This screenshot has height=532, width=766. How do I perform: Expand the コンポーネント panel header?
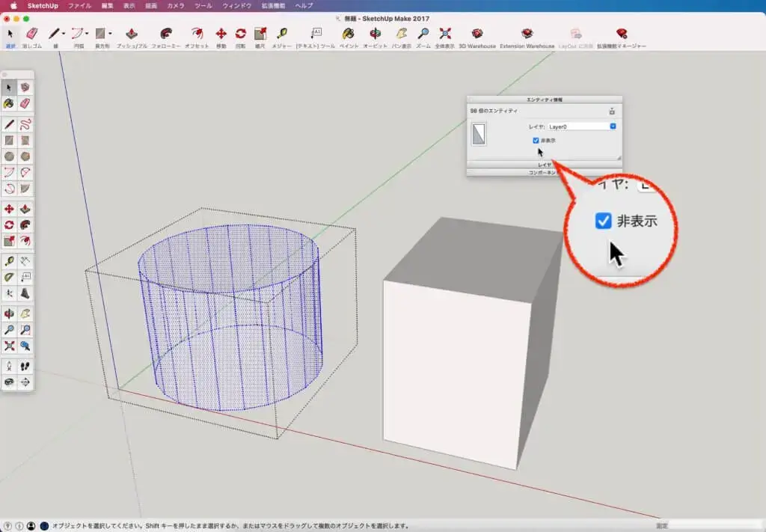pos(545,172)
